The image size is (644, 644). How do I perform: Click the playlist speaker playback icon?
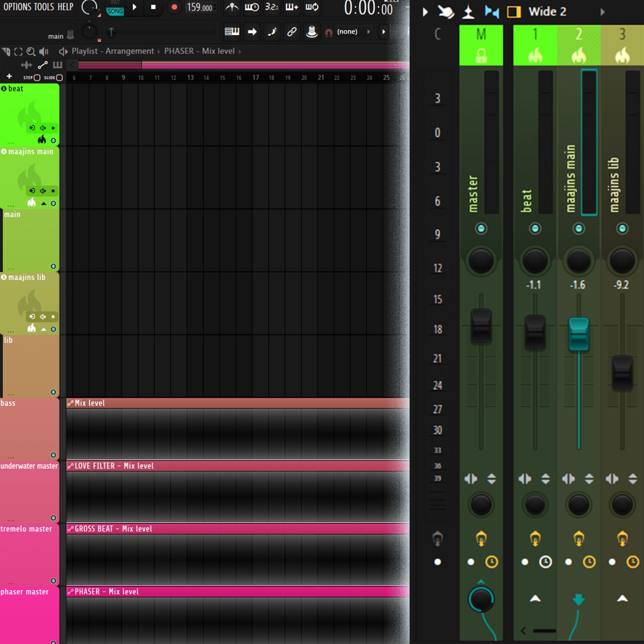pos(44,51)
